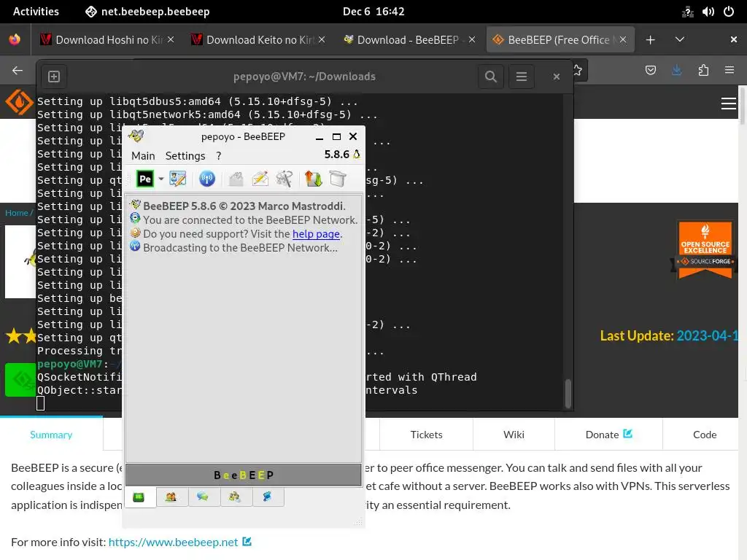This screenshot has height=560, width=747.
Task: Open the ? help menu in BeeBEEP
Action: [x=219, y=156]
